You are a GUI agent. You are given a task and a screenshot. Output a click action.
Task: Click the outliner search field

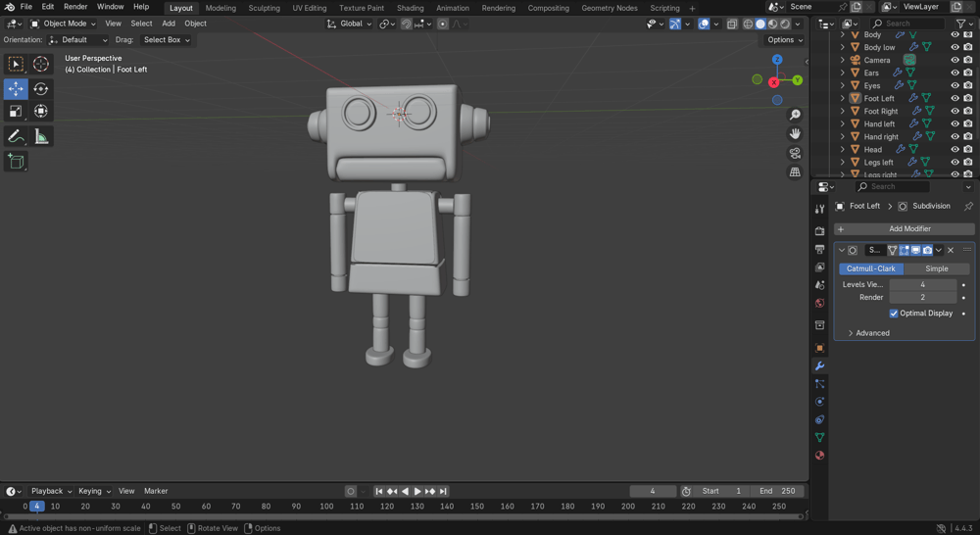[x=906, y=24]
